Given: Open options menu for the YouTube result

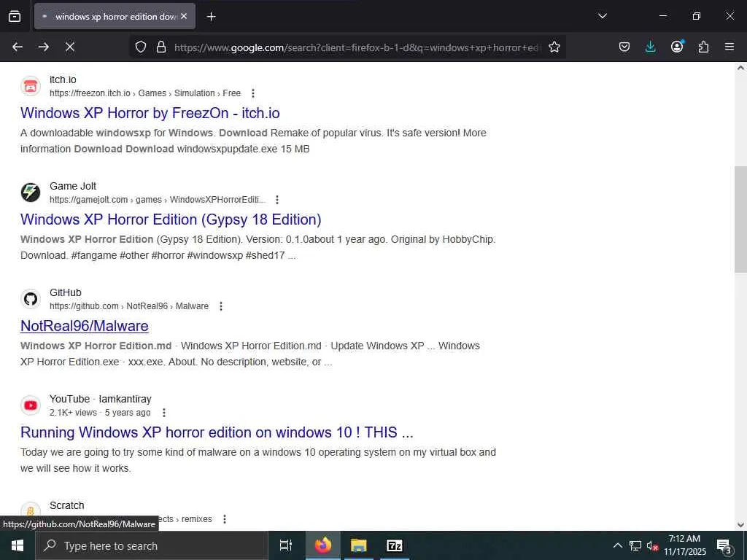Looking at the screenshot, I should [x=164, y=413].
